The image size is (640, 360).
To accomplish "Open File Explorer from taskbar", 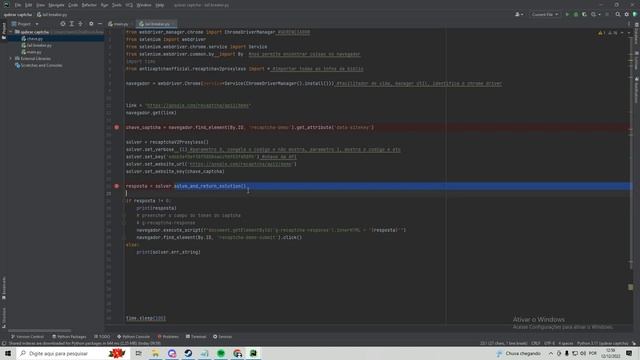I will pos(155,353).
